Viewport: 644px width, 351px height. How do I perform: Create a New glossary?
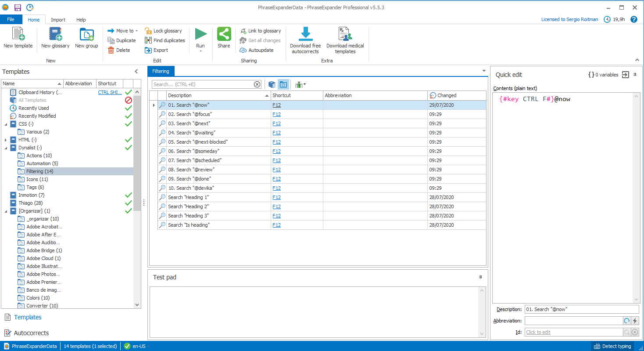pyautogui.click(x=55, y=35)
